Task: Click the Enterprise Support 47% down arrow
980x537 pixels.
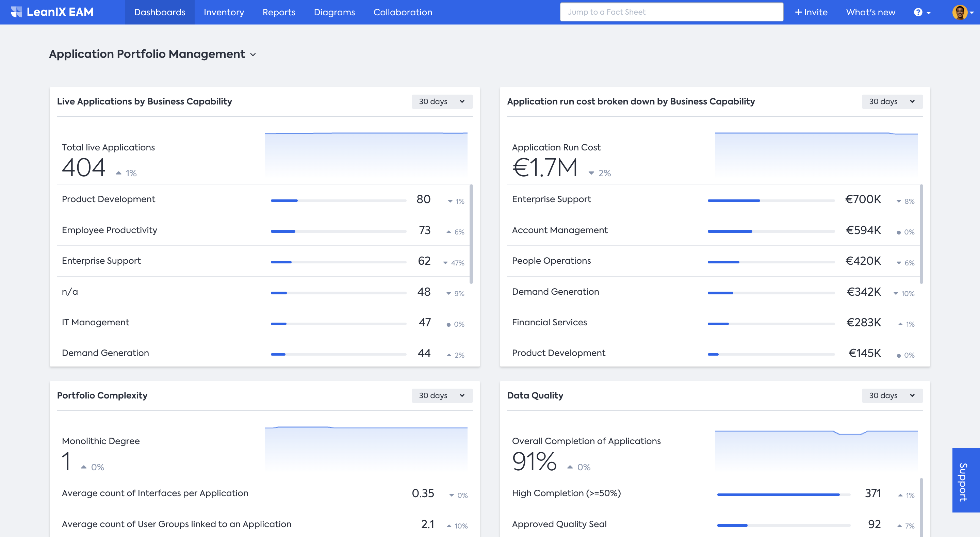Action: point(445,263)
